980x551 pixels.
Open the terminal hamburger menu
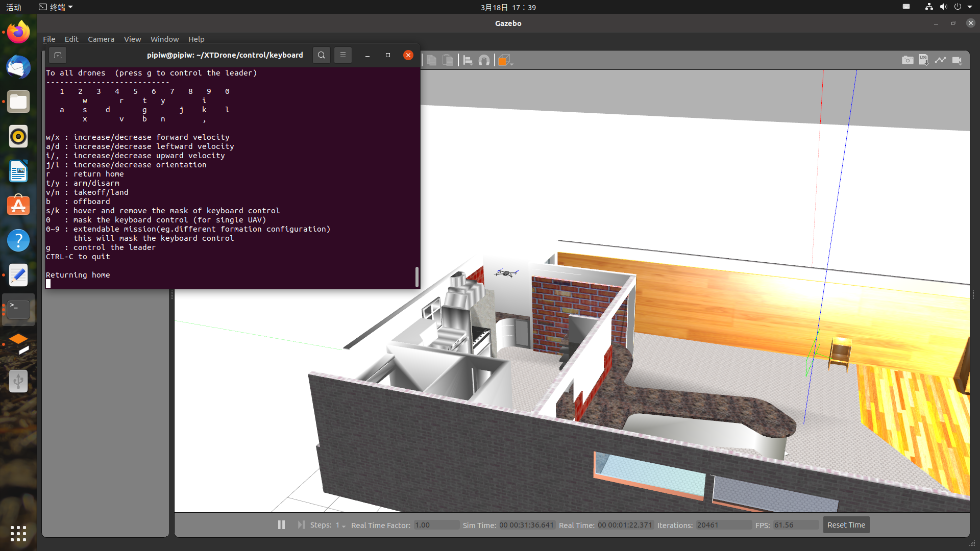(343, 55)
